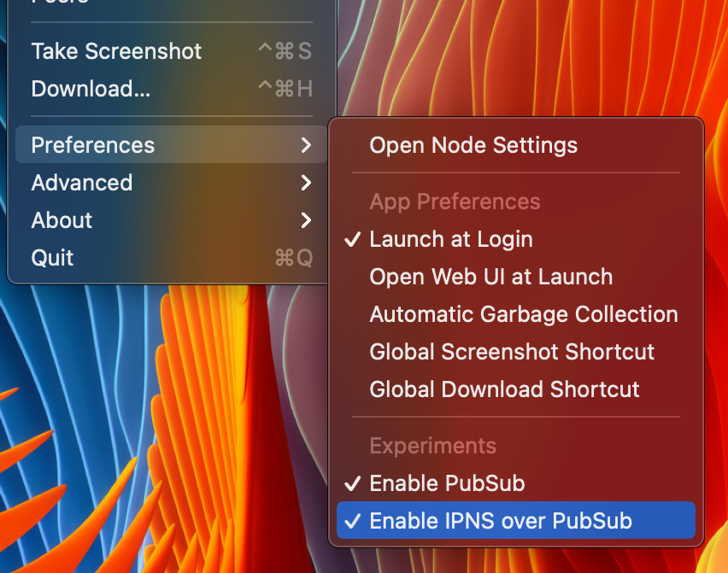Image resolution: width=728 pixels, height=573 pixels.
Task: Select Take Screenshot from the menu
Action: coord(116,51)
